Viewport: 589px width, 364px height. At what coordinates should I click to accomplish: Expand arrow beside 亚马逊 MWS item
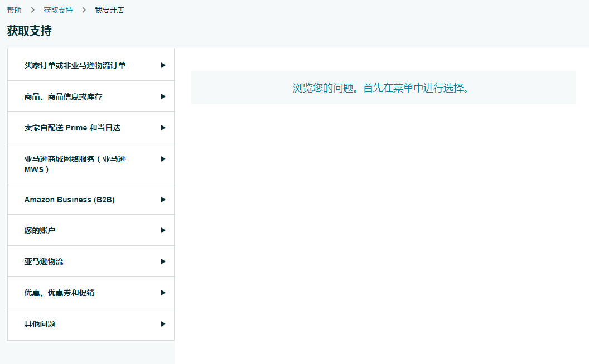163,159
